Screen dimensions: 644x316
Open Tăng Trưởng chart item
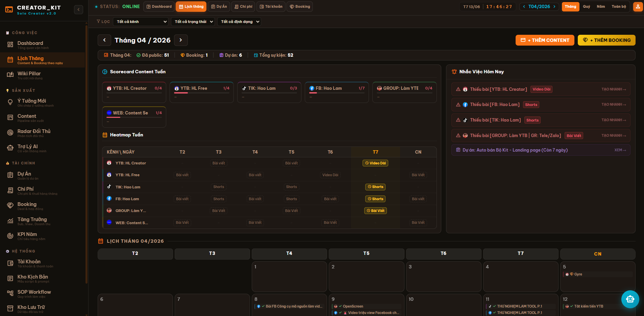pos(43,221)
